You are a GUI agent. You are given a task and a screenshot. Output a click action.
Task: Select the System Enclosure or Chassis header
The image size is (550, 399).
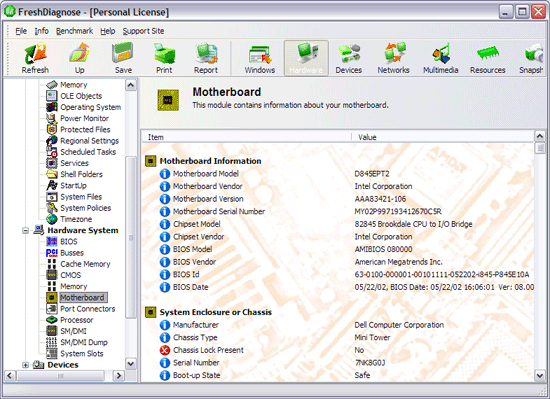tap(216, 312)
